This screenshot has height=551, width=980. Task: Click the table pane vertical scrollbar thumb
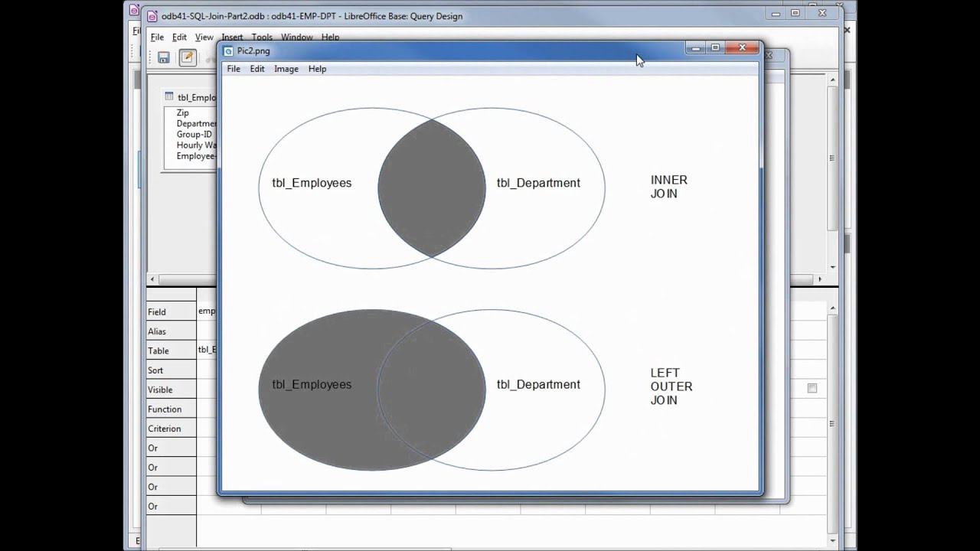[832, 158]
